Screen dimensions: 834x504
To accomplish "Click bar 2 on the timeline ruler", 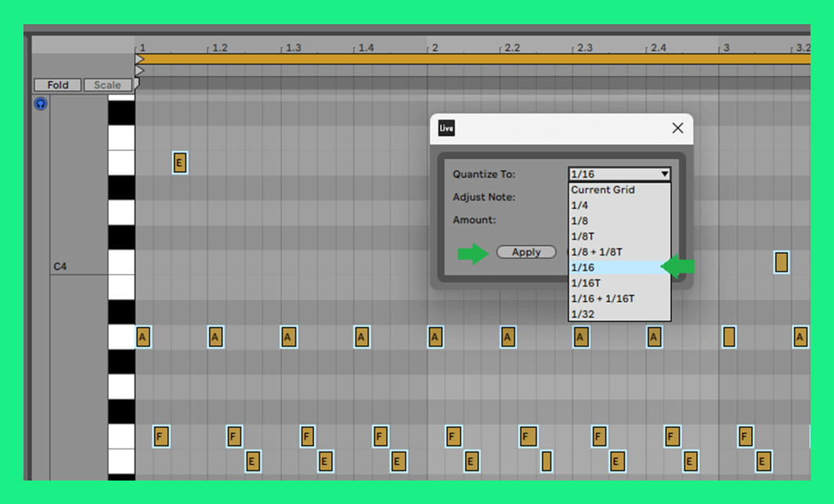I will tap(434, 48).
